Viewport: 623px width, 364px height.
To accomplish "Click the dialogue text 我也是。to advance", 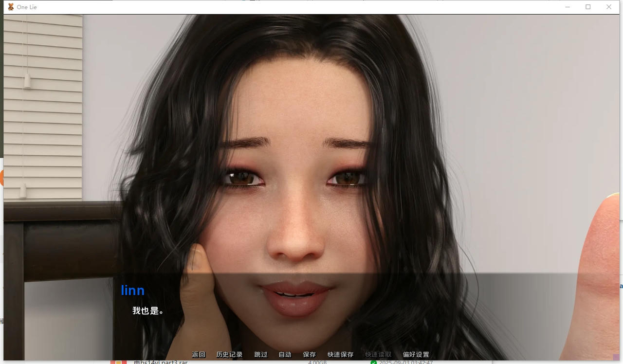I will (147, 310).
